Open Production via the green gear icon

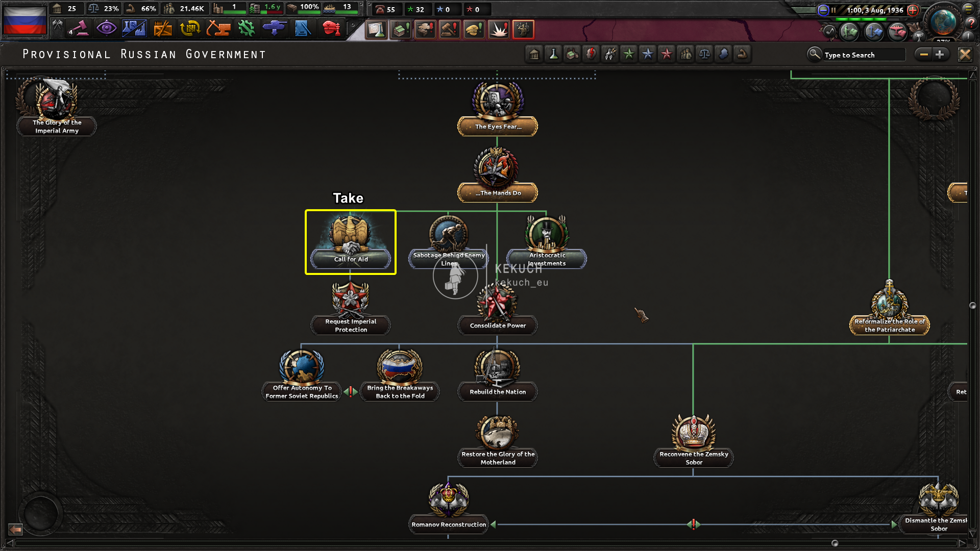pos(246,28)
